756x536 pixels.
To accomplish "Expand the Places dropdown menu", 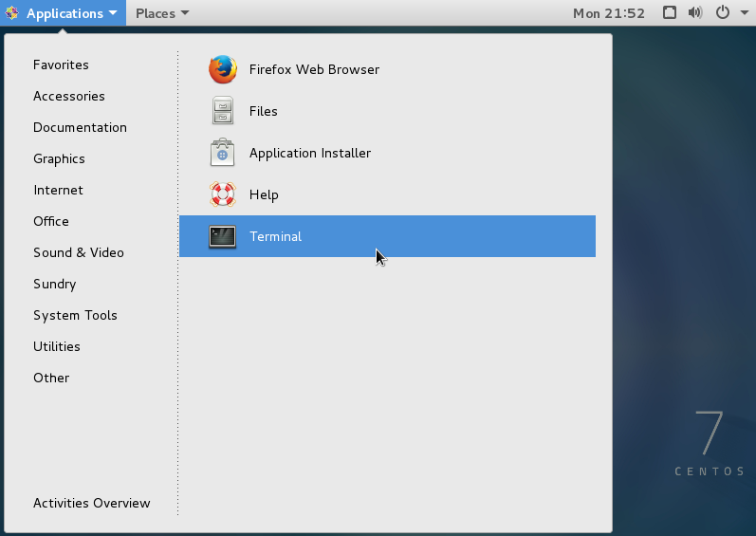I will 161,13.
